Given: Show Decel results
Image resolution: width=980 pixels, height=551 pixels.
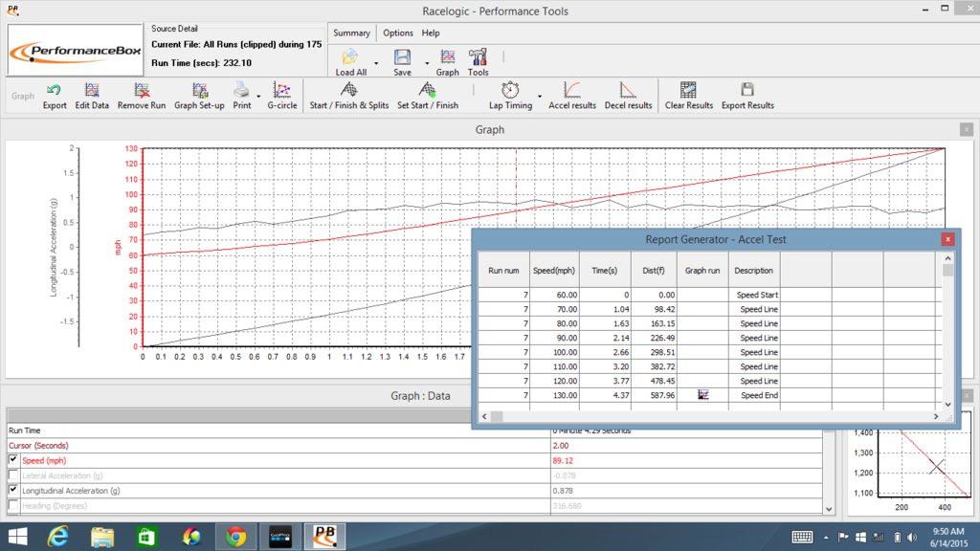Looking at the screenshot, I should click(628, 96).
